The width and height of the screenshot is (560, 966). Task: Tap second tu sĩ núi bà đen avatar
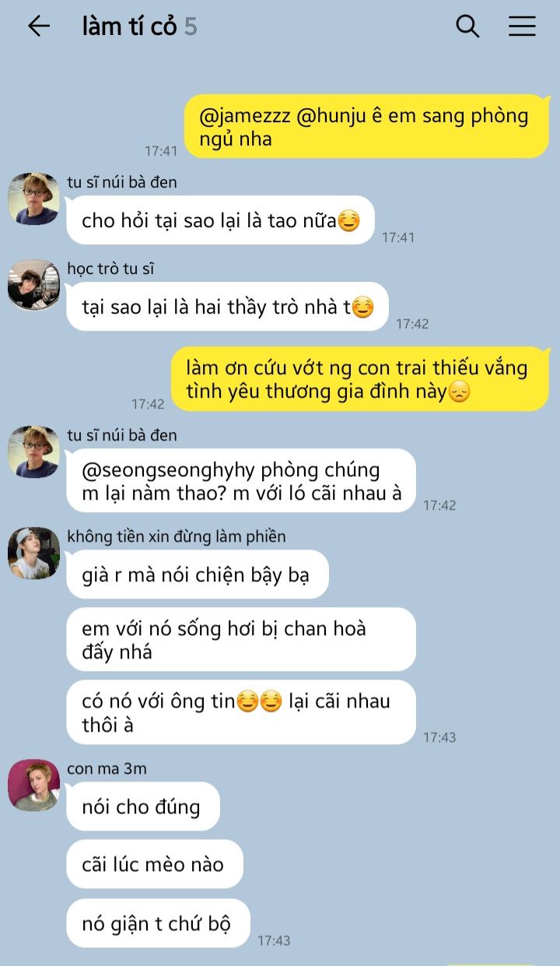point(33,452)
